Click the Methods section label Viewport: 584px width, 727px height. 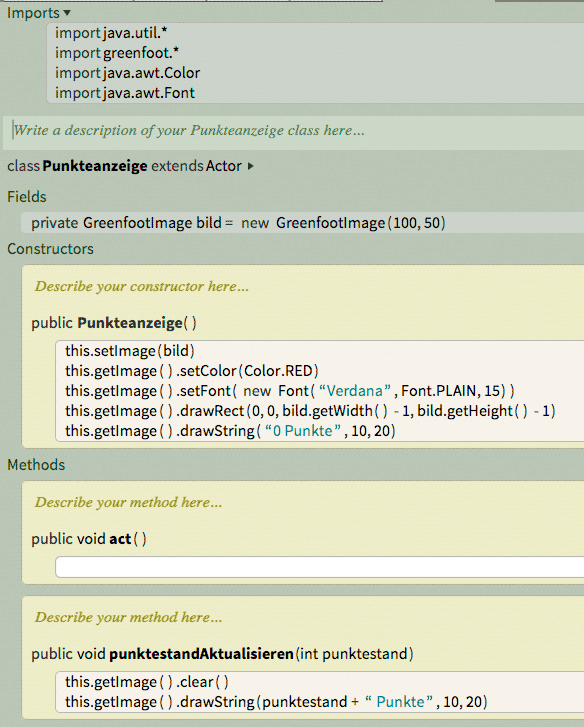pyautogui.click(x=36, y=465)
